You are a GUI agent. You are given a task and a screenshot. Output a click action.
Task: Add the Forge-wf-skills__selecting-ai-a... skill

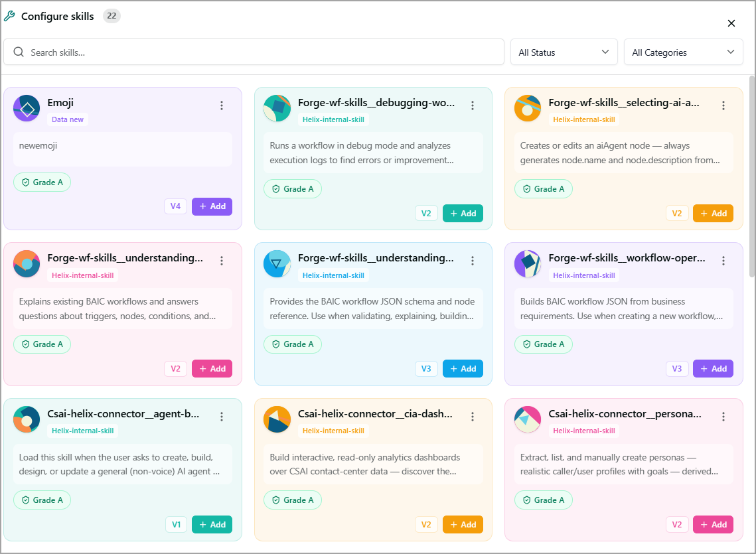(713, 214)
